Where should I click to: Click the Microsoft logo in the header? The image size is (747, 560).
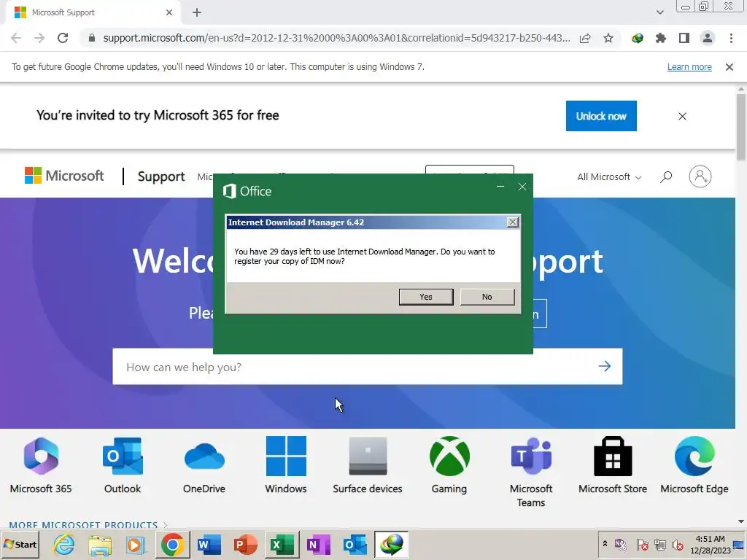tap(64, 176)
